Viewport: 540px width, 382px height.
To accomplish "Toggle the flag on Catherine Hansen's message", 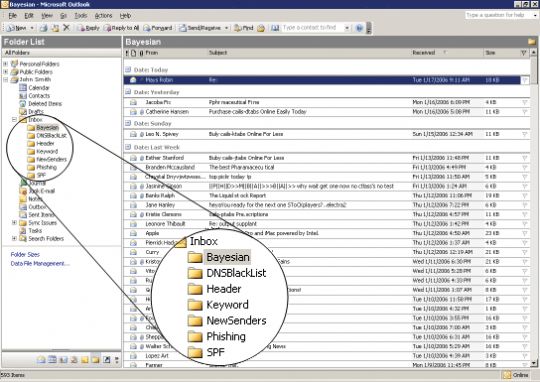I will pos(525,112).
